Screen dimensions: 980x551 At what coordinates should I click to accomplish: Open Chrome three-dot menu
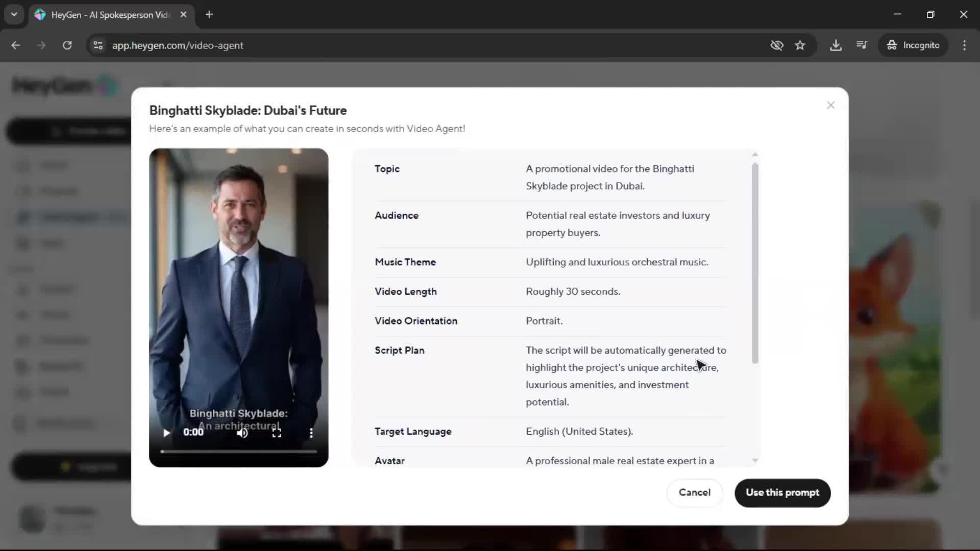(964, 45)
